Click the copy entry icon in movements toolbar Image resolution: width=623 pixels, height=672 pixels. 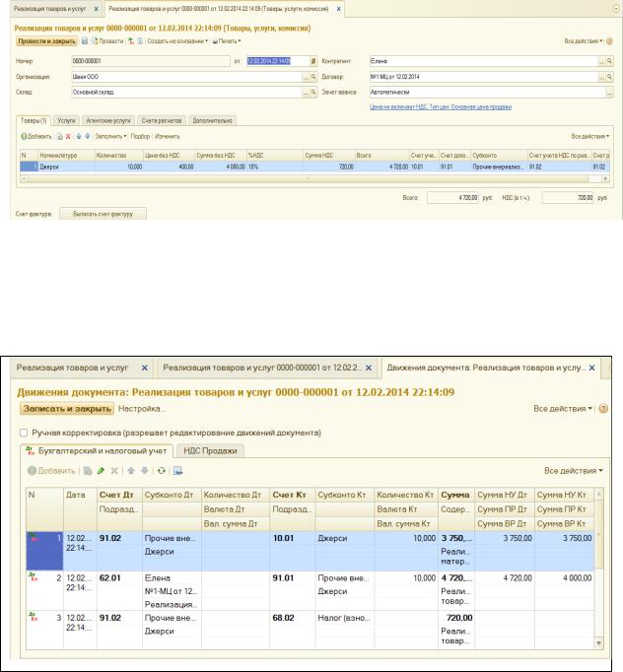(x=88, y=471)
